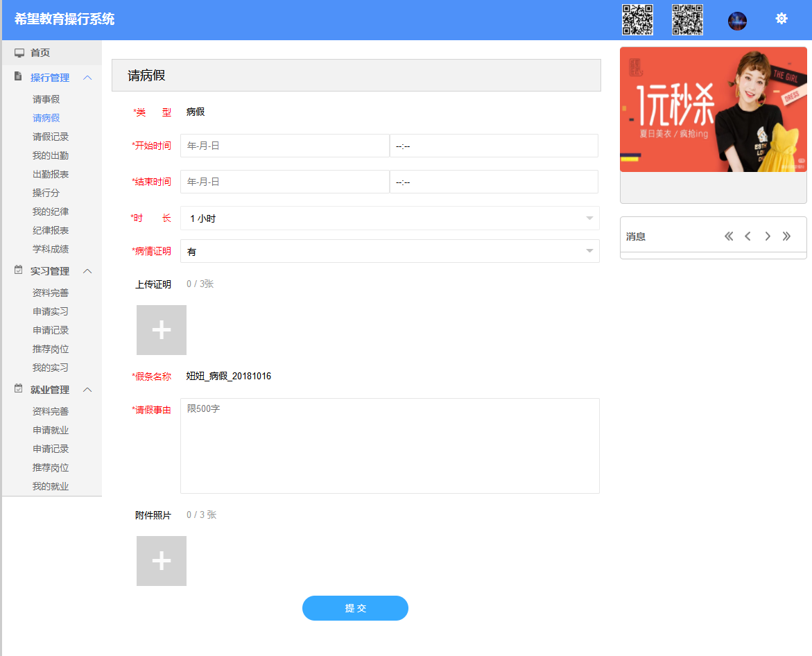Go to previous message with left arrow
Image resolution: width=812 pixels, height=656 pixels.
(748, 236)
